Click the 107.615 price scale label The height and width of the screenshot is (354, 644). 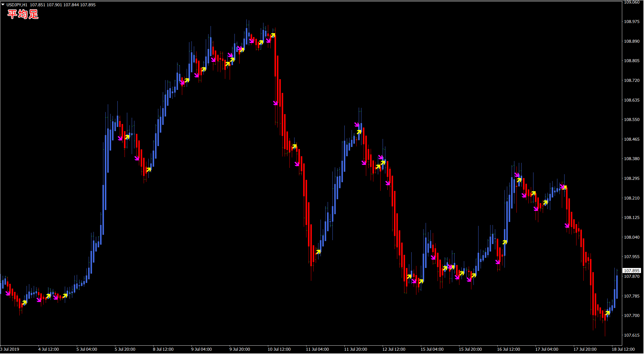(631, 335)
